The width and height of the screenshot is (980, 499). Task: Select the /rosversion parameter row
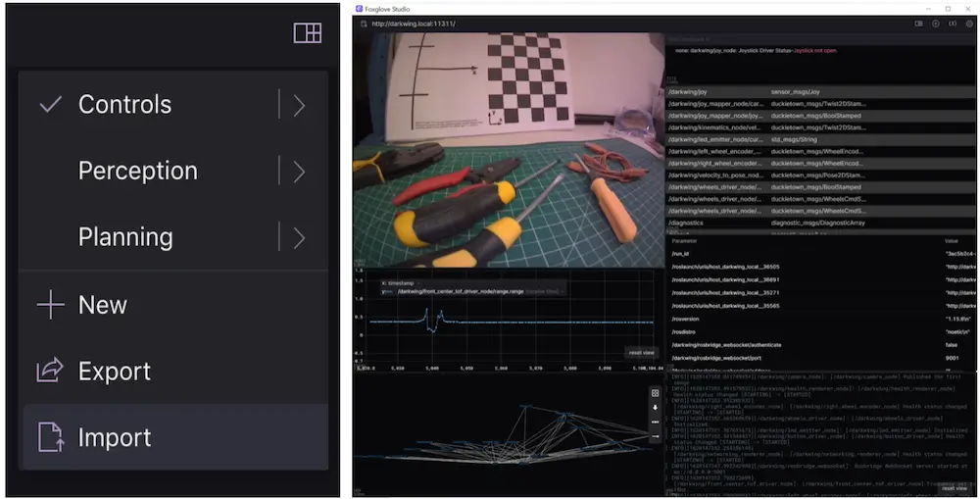point(821,319)
